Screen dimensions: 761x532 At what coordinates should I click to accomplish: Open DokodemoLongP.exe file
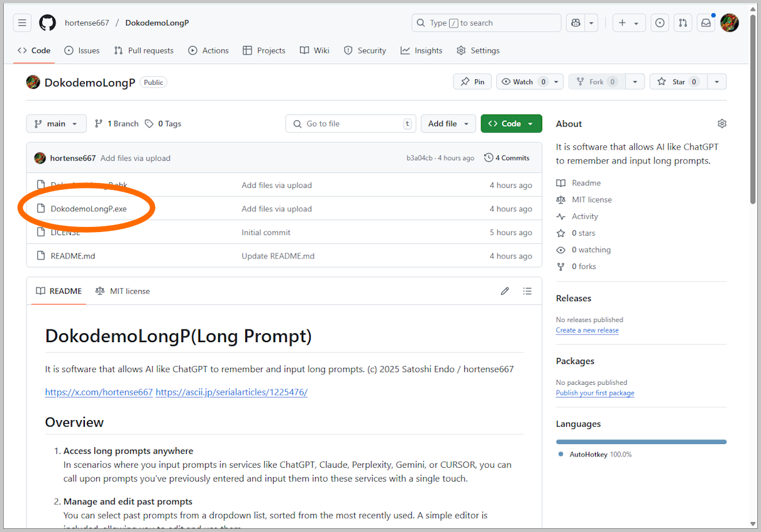pos(89,209)
